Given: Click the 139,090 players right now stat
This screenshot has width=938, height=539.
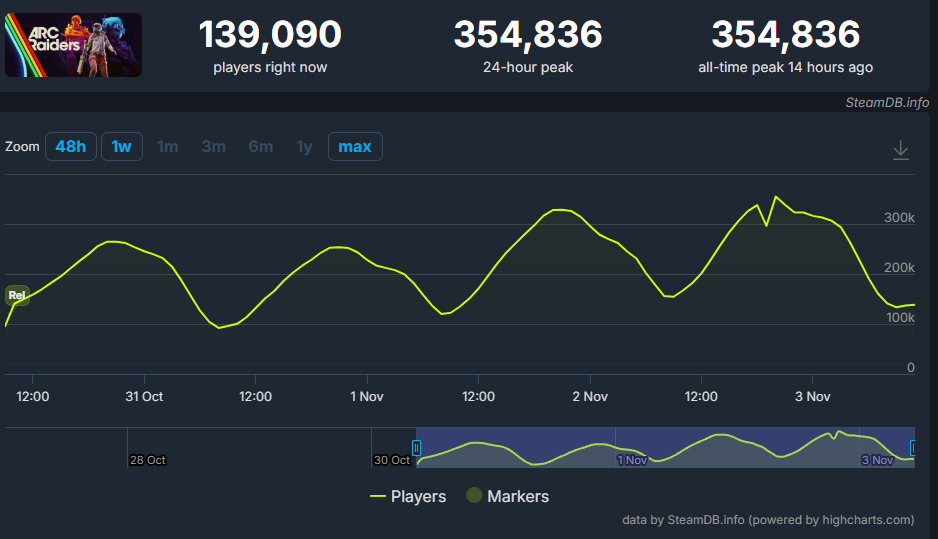Looking at the screenshot, I should click(x=270, y=35).
